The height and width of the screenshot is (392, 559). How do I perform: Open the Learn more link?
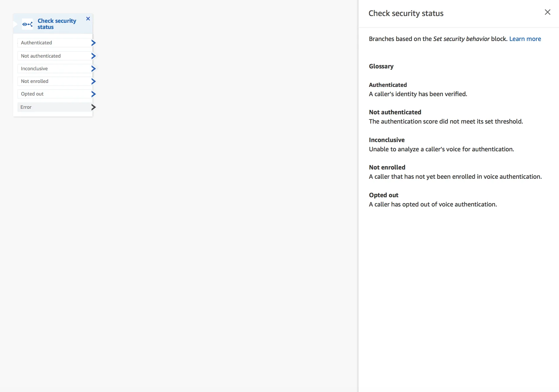pos(525,39)
